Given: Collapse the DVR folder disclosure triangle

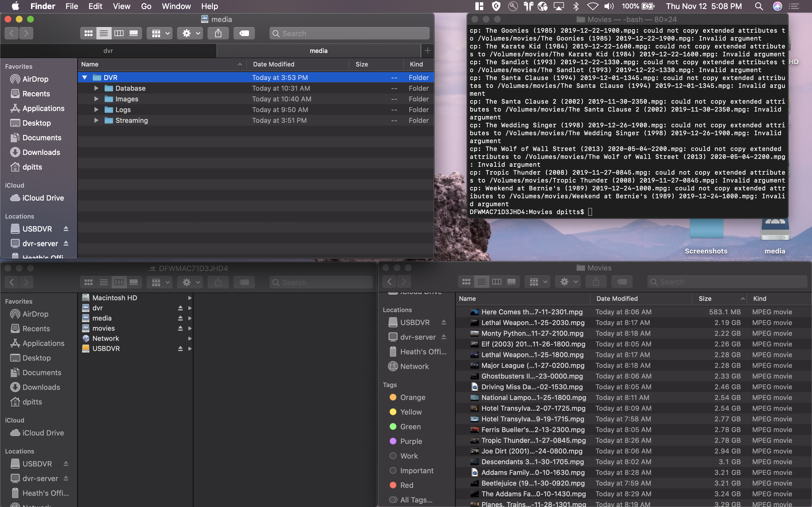Looking at the screenshot, I should pyautogui.click(x=85, y=77).
